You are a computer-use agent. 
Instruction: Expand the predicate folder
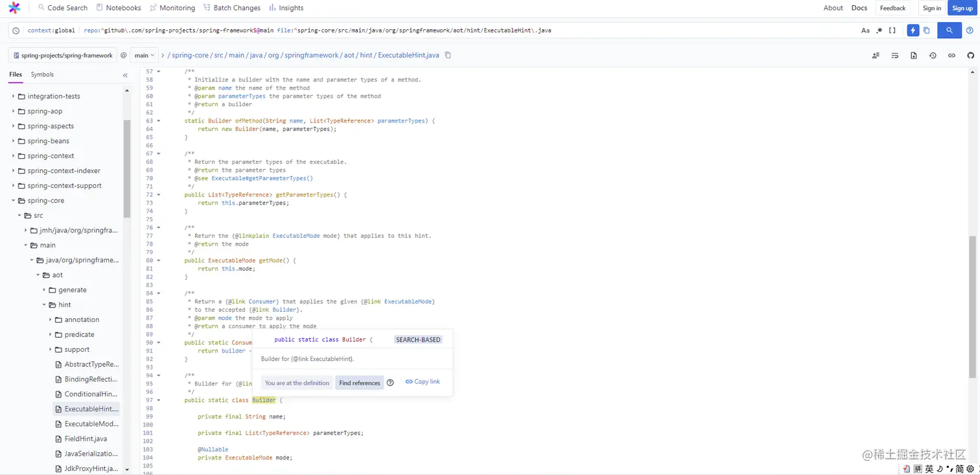(x=51, y=335)
